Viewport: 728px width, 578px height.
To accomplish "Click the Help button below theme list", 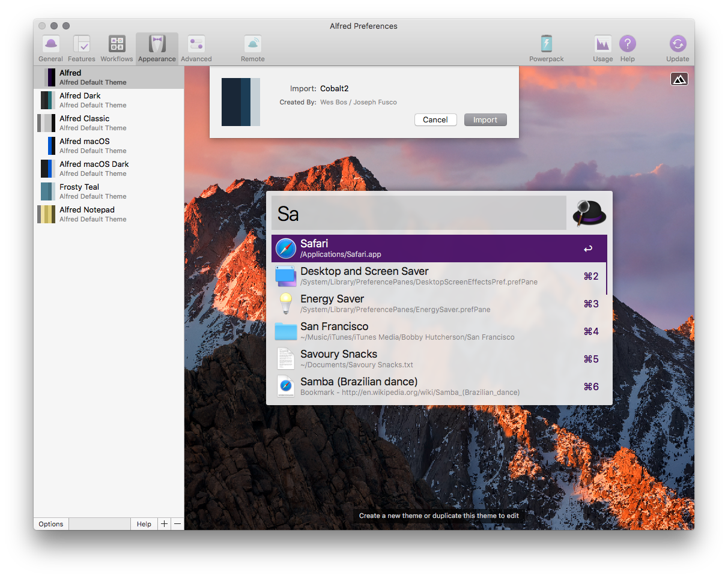I will pyautogui.click(x=144, y=524).
